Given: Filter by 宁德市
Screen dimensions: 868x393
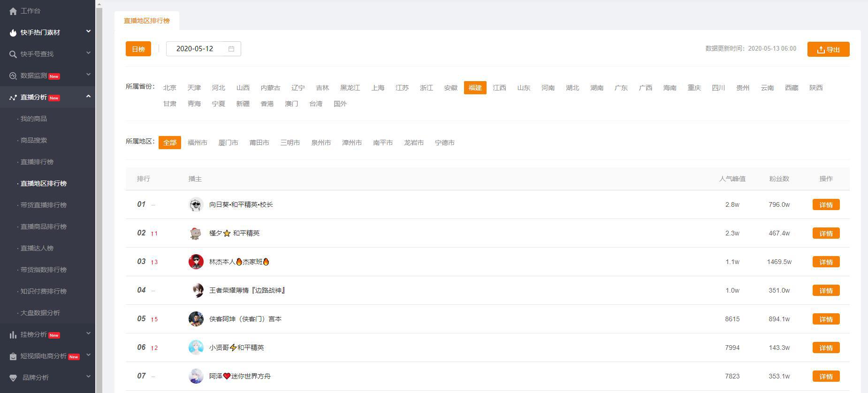Looking at the screenshot, I should 445,143.
